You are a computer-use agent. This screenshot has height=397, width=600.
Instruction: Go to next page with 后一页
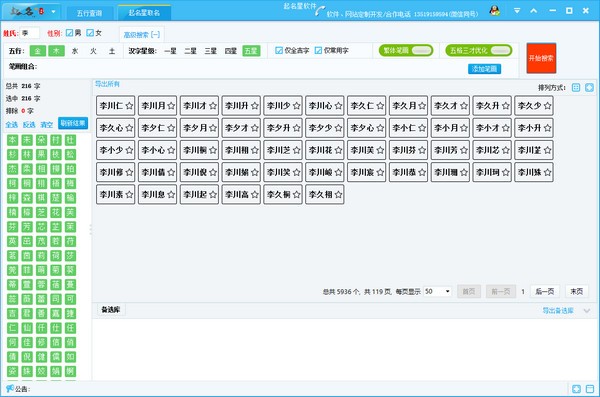pos(545,292)
